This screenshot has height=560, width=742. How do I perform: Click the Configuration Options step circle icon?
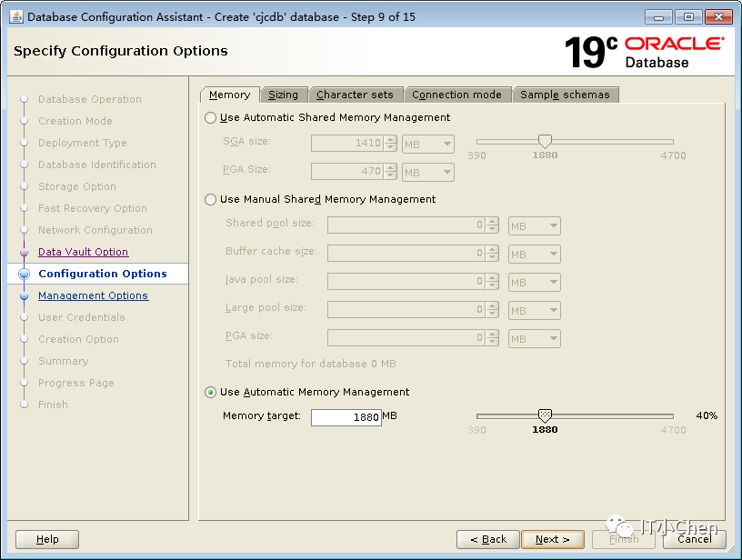coord(25,274)
